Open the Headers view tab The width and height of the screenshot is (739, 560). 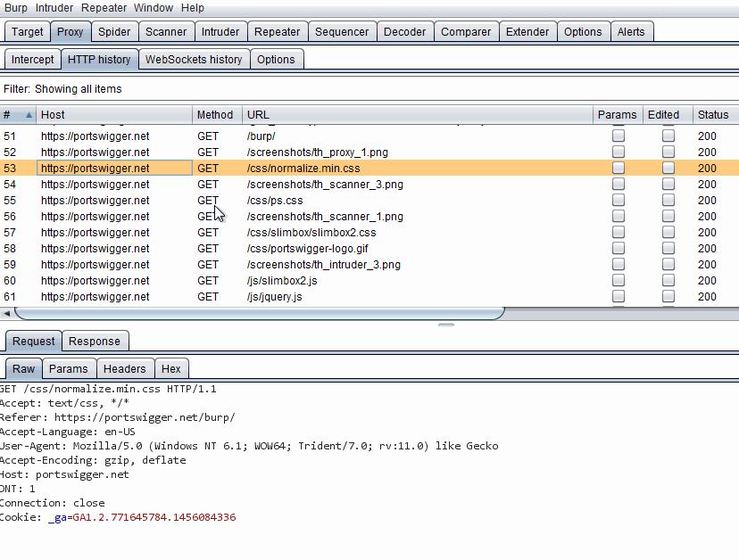click(124, 369)
